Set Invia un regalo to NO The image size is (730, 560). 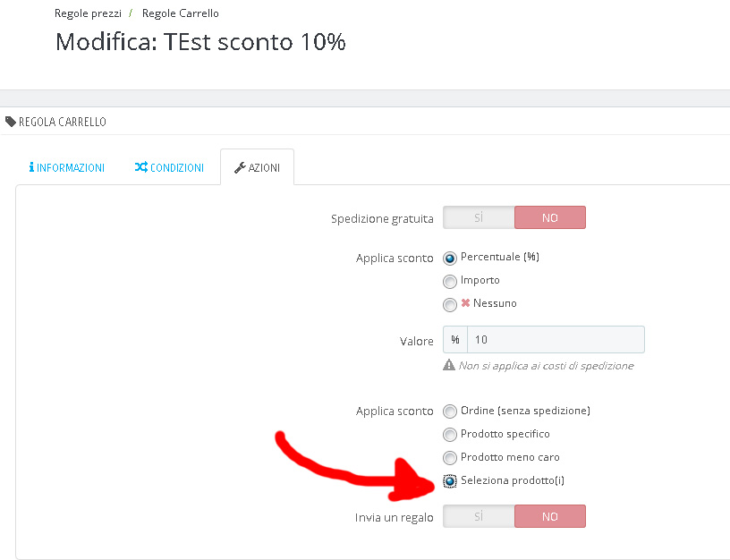coord(550,516)
